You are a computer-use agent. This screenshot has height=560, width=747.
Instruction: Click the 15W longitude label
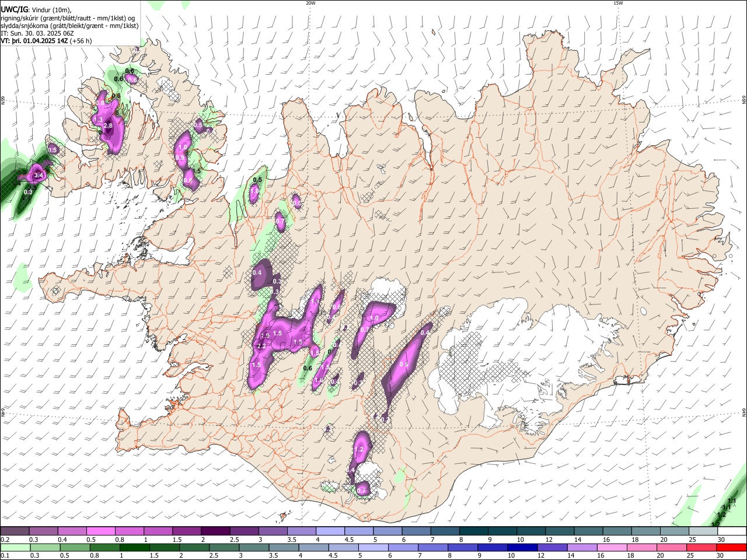[618, 3]
